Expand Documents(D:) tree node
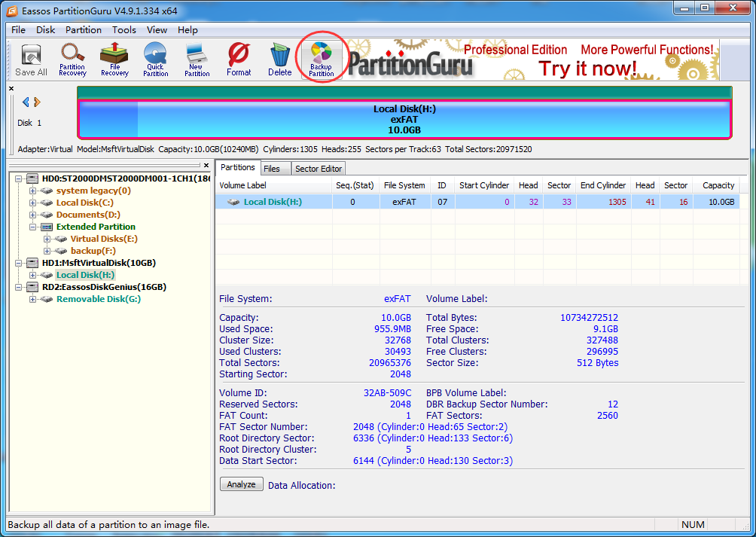This screenshot has width=756, height=537. coord(33,215)
